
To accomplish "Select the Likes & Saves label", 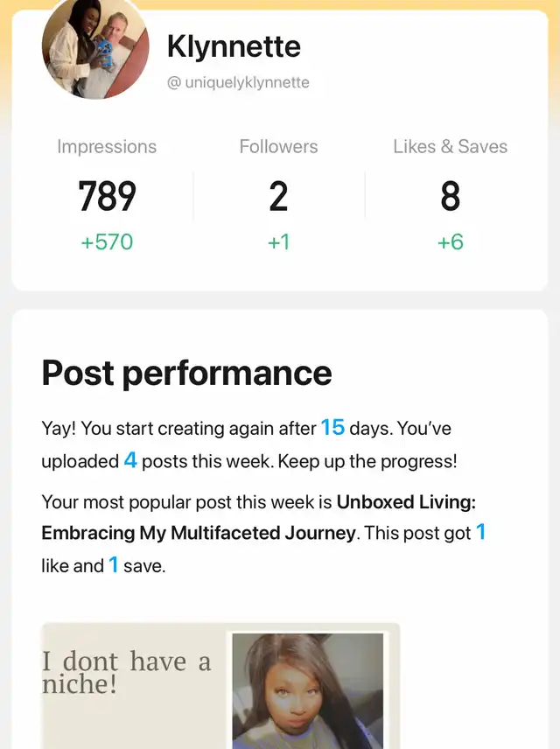I will pos(450,147).
